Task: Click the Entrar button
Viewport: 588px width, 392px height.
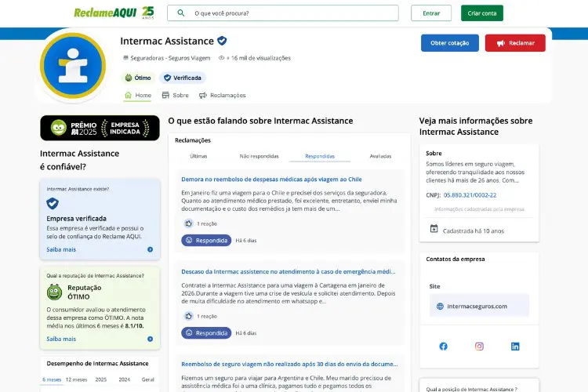Action: point(431,13)
